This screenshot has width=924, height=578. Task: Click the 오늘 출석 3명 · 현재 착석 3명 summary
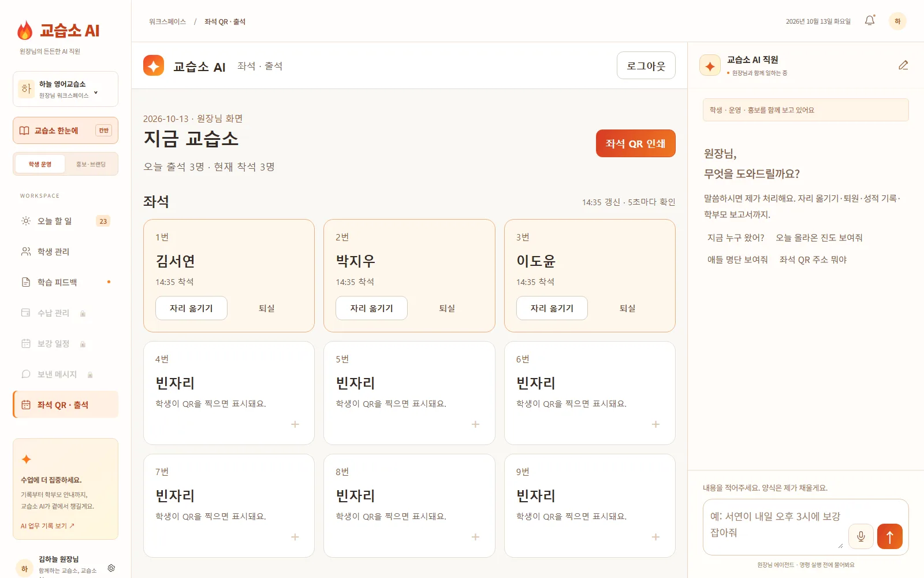[x=209, y=166]
